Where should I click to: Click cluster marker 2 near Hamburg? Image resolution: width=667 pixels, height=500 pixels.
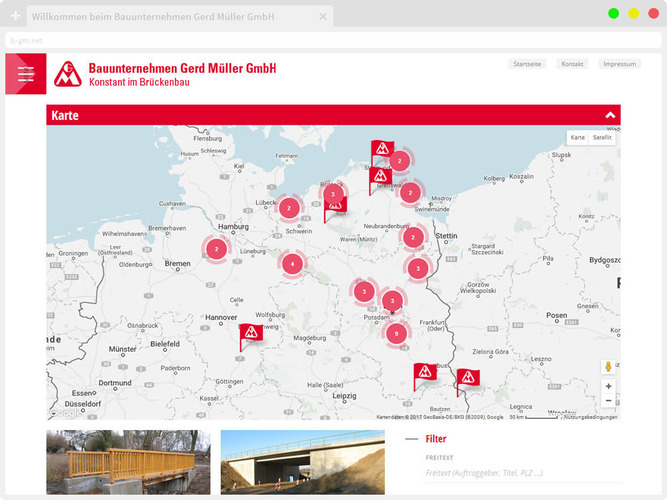(216, 248)
